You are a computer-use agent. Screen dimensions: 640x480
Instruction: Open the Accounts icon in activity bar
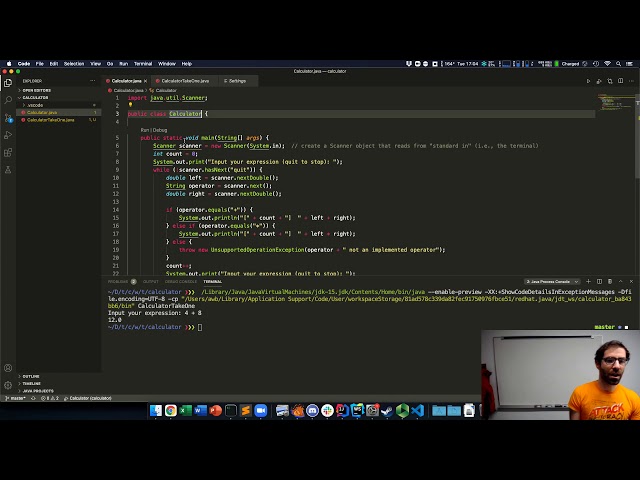pos(8,368)
